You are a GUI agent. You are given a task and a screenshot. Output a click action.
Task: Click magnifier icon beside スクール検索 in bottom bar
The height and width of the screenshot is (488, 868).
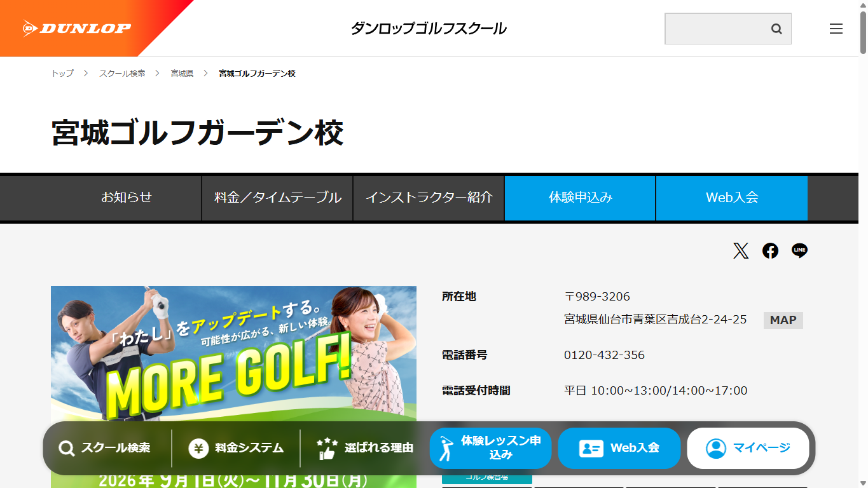click(x=67, y=449)
